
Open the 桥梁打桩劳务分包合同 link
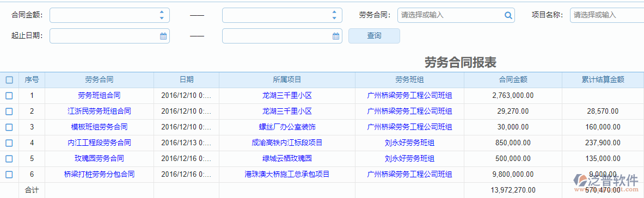tap(99, 174)
